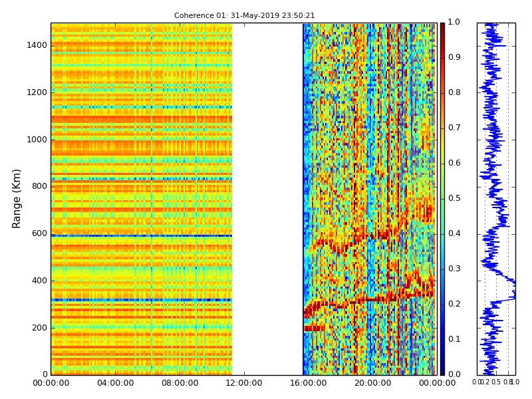
Task: Click the 0.6 colorbar label
Action: point(454,163)
